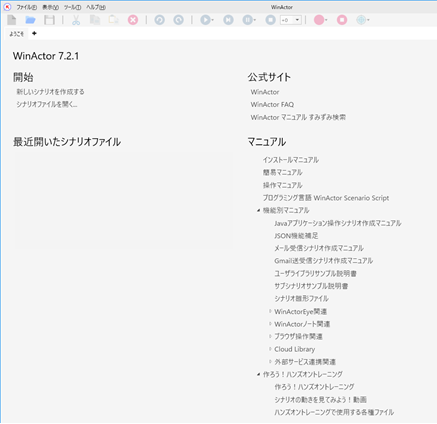Expand the WinActorノート関連 node
The height and width of the screenshot is (424, 437).
tap(270, 324)
